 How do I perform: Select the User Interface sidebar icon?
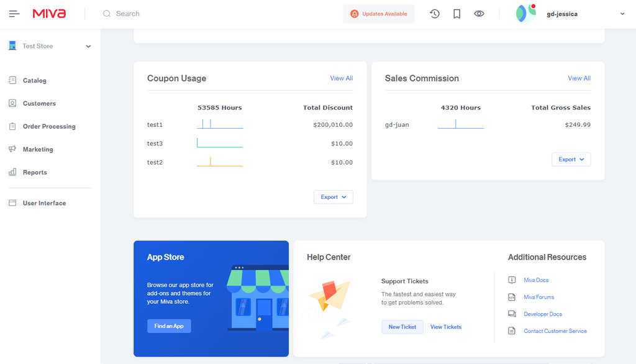(x=13, y=202)
